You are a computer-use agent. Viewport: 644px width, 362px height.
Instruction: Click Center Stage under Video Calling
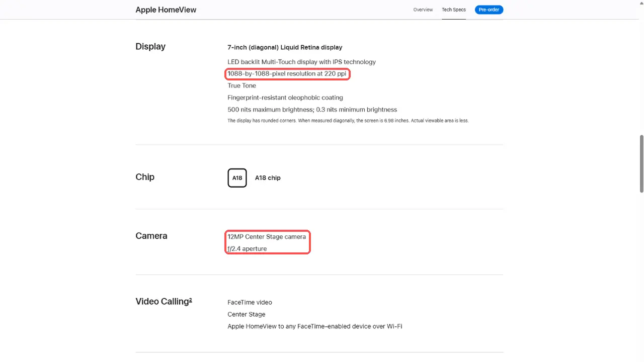point(247,315)
